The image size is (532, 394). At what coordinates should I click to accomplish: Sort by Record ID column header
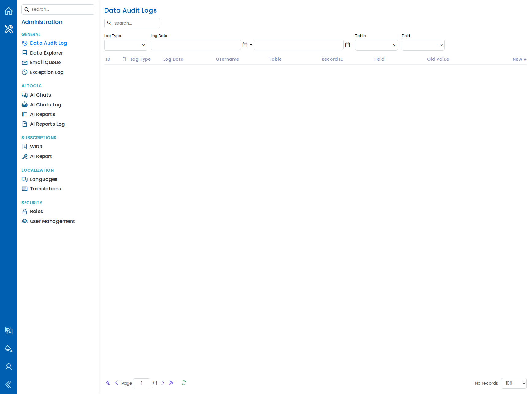332,59
